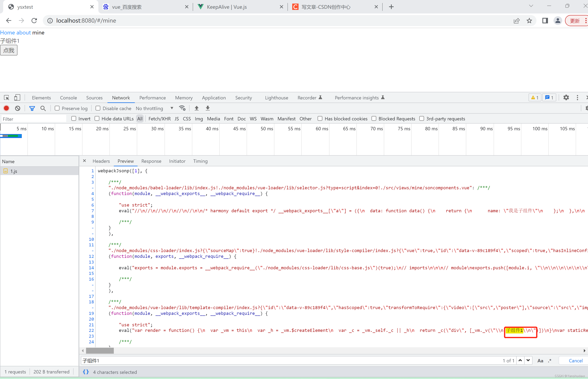
Task: Open the No throttling dropdown
Action: pos(154,108)
